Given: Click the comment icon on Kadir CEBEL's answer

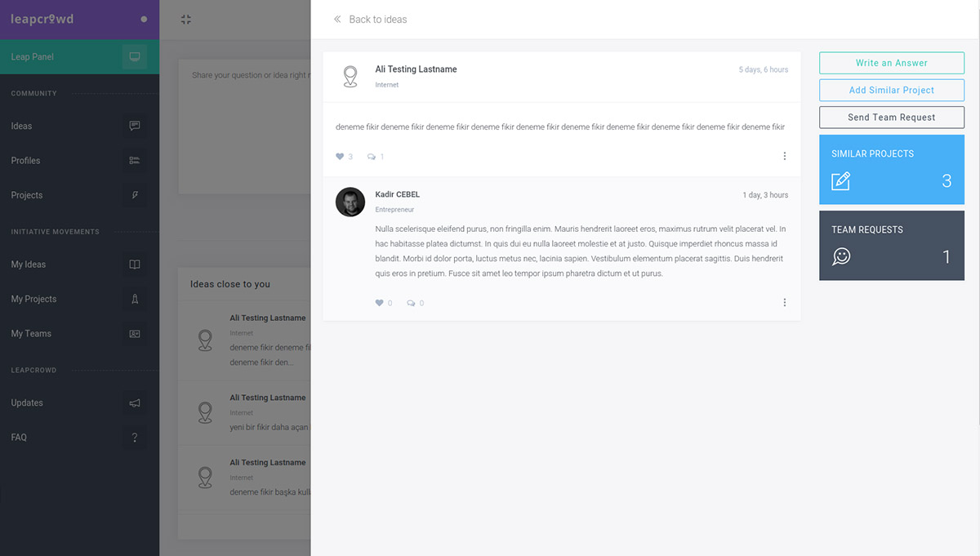Looking at the screenshot, I should 411,303.
